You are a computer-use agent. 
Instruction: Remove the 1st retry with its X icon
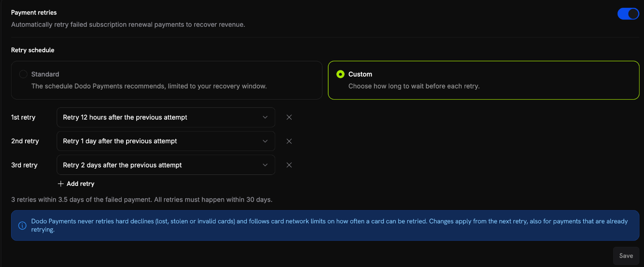(289, 117)
